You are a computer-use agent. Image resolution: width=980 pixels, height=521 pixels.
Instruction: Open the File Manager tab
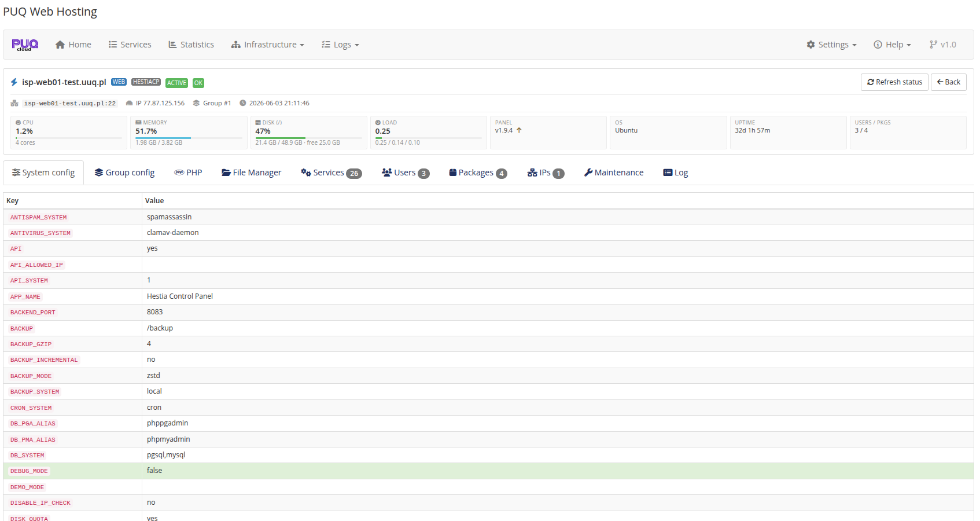[x=252, y=173]
